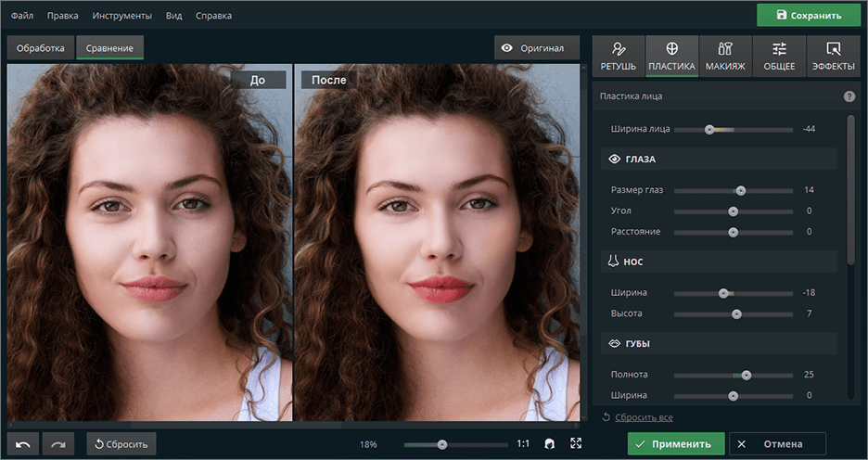This screenshot has width=868, height=460.
Task: Click the Ширина лица slider
Action: pos(709,129)
